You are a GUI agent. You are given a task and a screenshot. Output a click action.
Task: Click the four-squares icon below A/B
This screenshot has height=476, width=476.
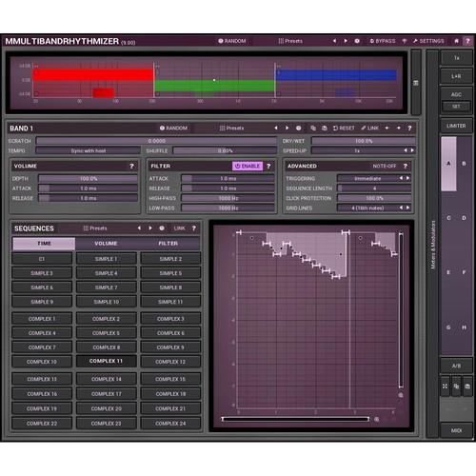tap(445, 387)
